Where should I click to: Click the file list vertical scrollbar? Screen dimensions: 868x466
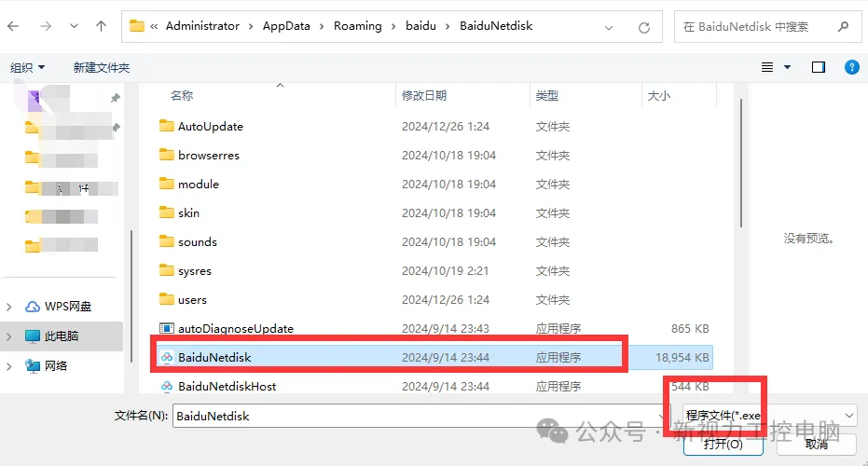coord(740,163)
